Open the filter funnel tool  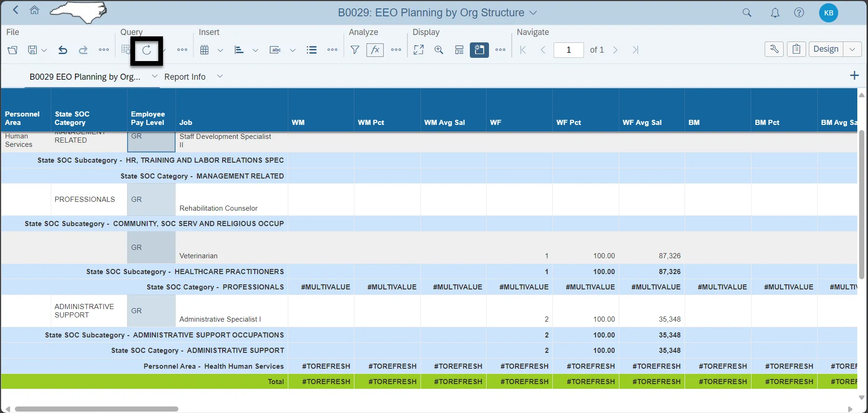coord(355,50)
